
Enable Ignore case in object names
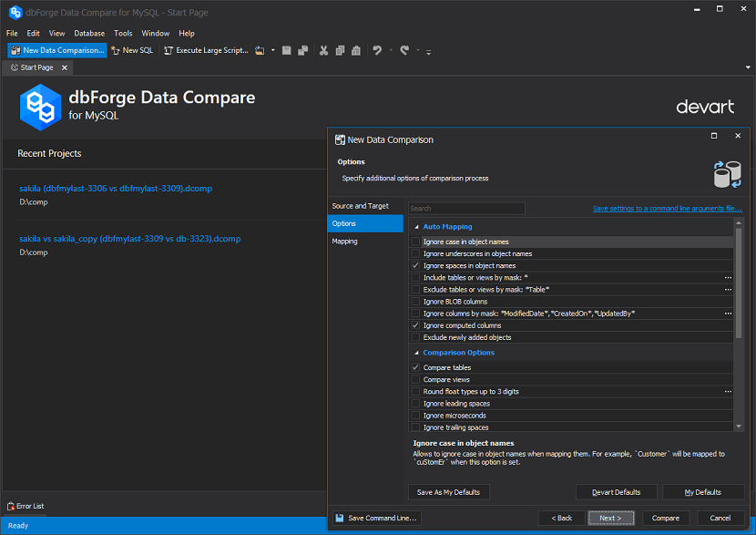(x=415, y=242)
